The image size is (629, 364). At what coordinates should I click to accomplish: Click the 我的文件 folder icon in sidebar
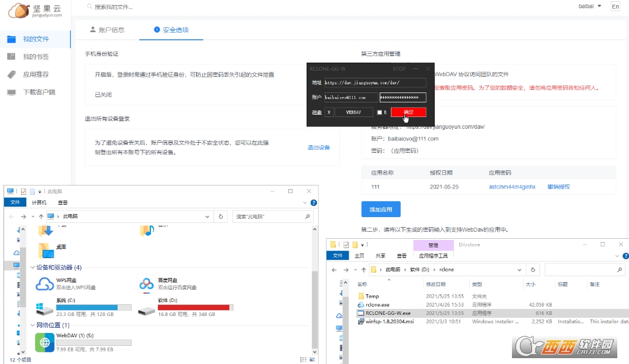(x=11, y=39)
